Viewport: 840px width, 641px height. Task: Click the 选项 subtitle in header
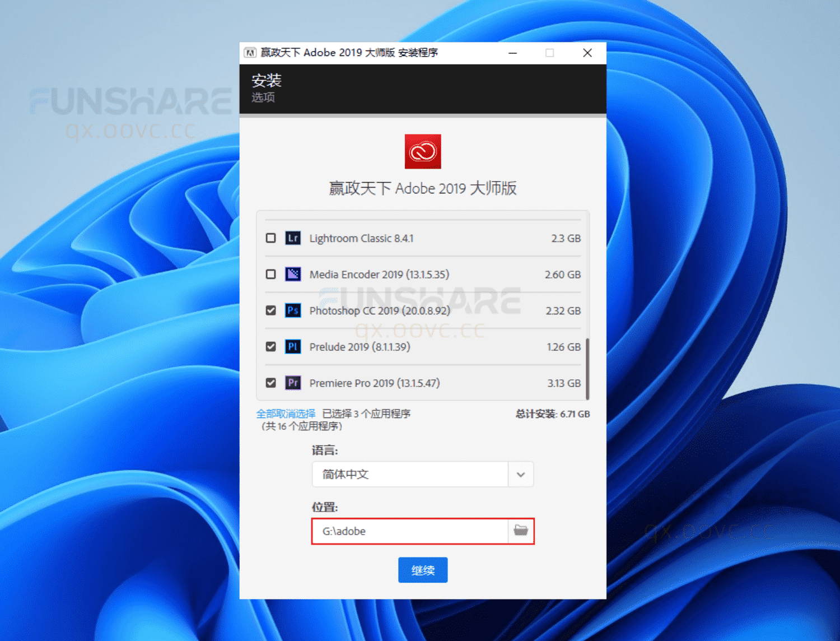pyautogui.click(x=263, y=97)
